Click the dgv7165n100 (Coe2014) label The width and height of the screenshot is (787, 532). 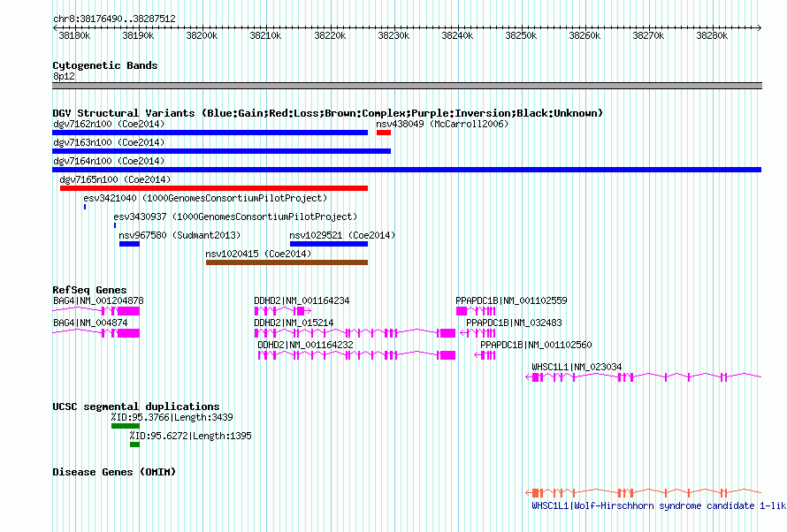115,179
